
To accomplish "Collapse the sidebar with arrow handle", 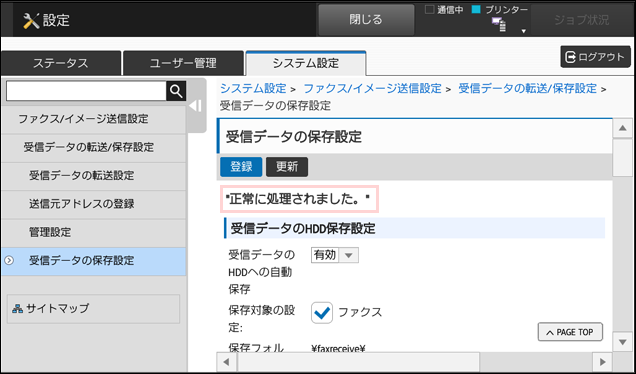I will point(196,106).
